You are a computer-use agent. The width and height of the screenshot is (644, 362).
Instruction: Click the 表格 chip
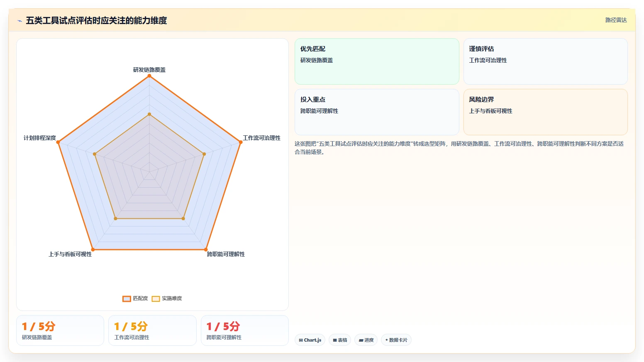pyautogui.click(x=340, y=340)
